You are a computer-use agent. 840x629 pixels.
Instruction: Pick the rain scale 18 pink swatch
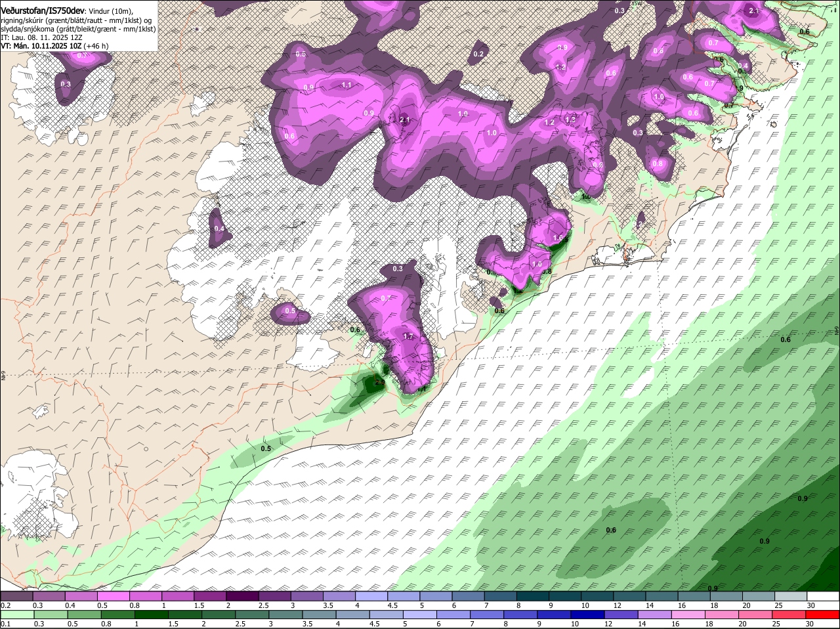[723, 615]
